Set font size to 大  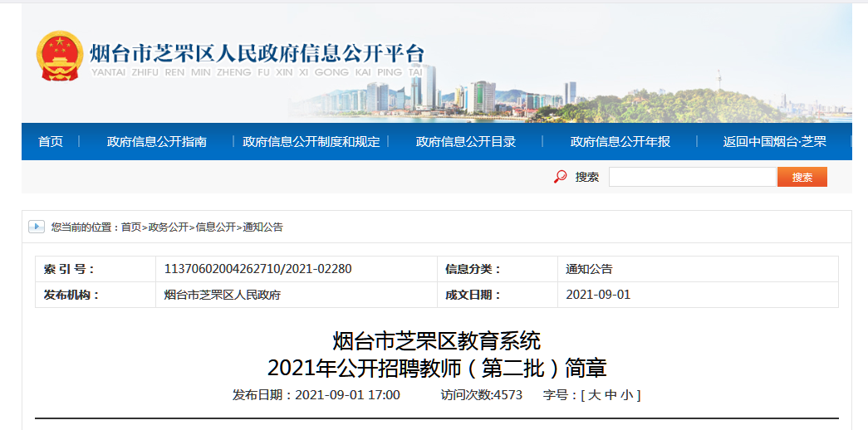[594, 395]
